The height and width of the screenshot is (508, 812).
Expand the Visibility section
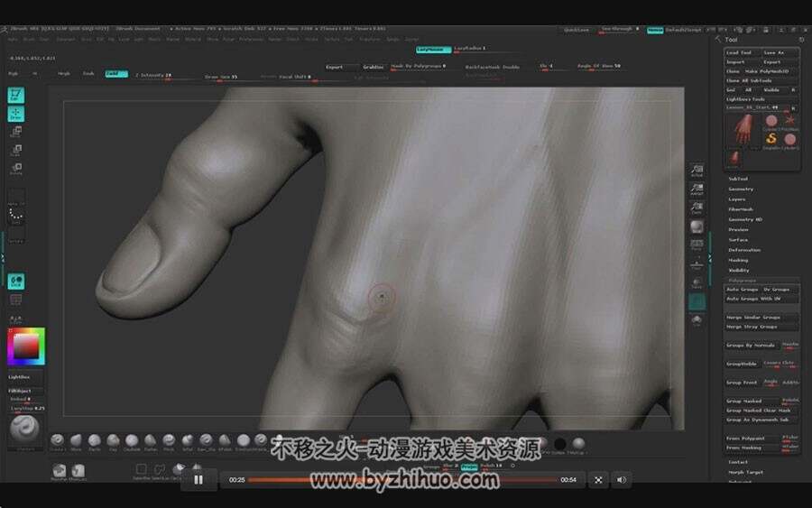point(739,271)
